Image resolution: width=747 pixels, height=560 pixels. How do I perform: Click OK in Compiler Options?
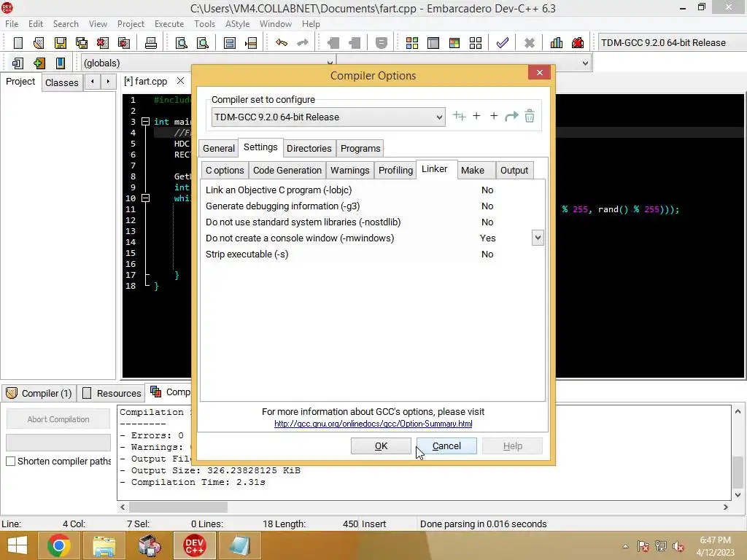point(381,446)
